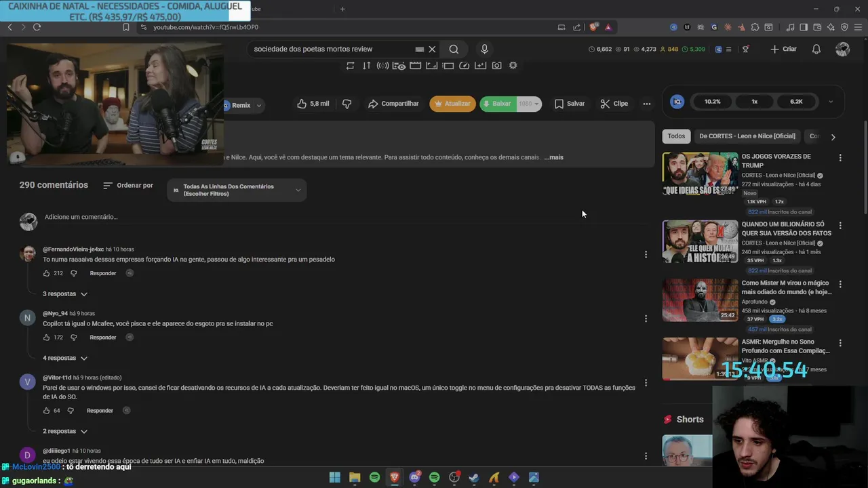This screenshot has height=488, width=868.
Task: Open the QUANDO UM BILIONÁRIO video thumbnail
Action: (x=700, y=241)
